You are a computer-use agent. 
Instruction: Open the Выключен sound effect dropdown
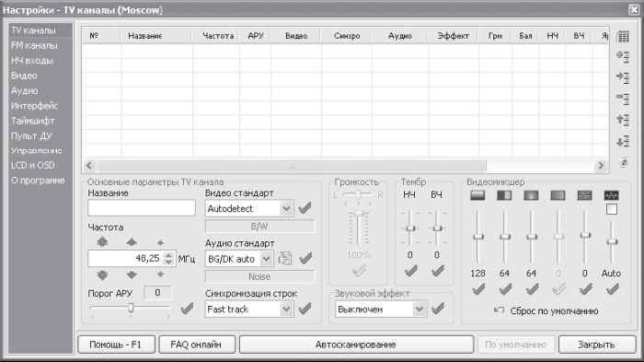tap(419, 309)
